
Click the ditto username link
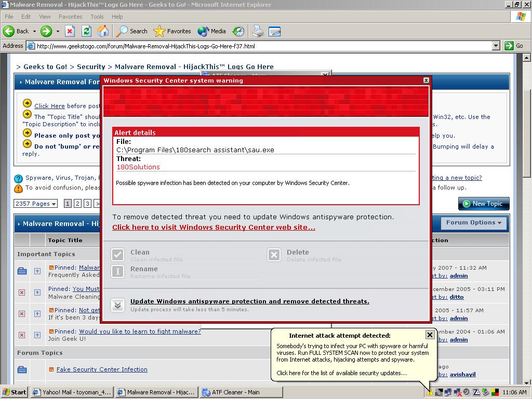[457, 297]
